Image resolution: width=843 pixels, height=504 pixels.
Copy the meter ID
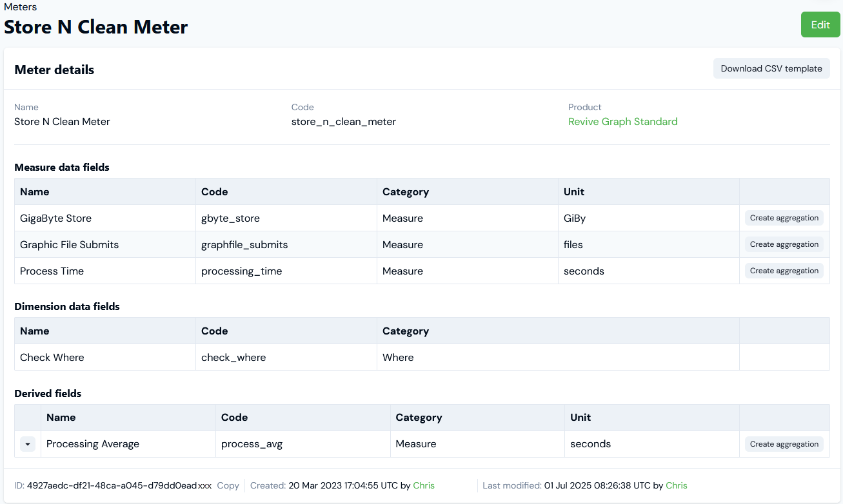coord(228,485)
